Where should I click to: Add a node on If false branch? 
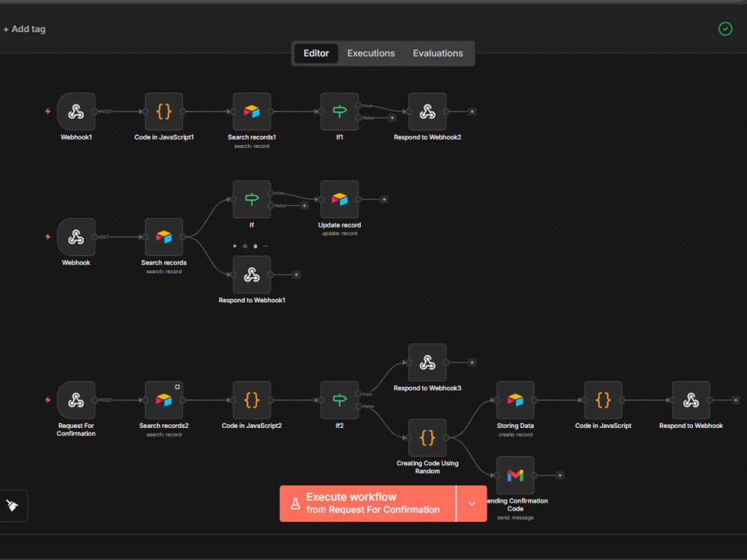pos(305,206)
